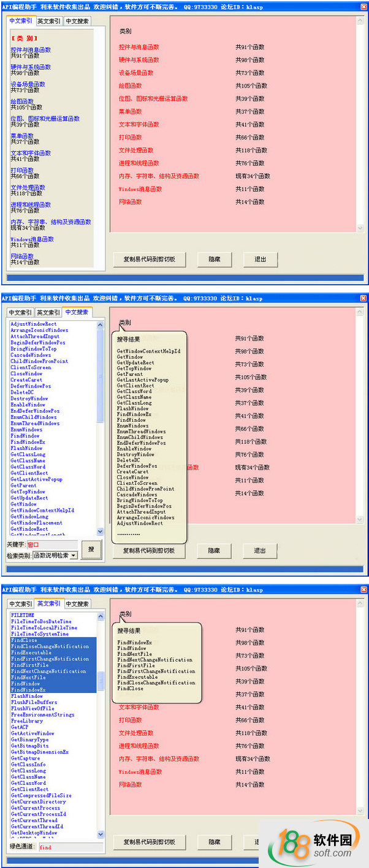Open 控件与消息函数 link in top left panel

(x=31, y=50)
